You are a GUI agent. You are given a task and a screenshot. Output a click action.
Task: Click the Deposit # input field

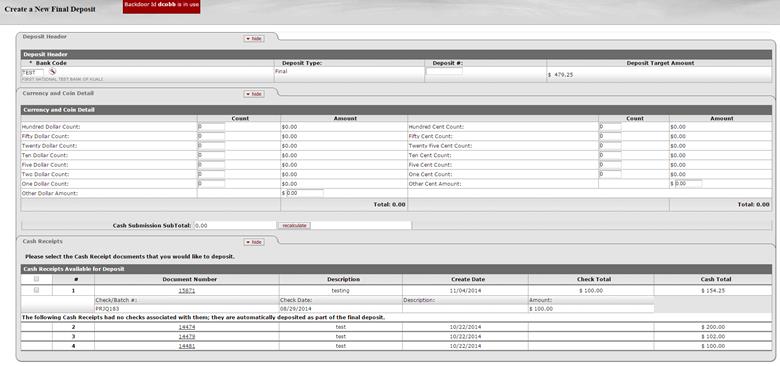[x=444, y=72]
